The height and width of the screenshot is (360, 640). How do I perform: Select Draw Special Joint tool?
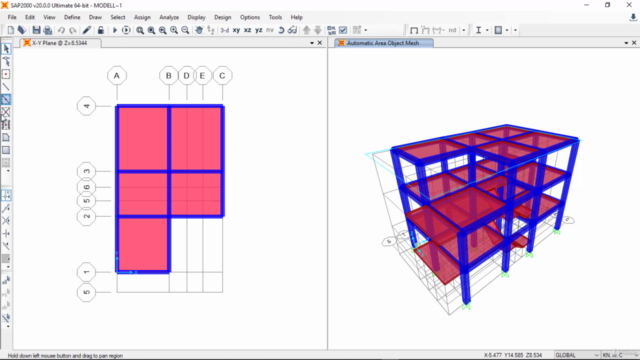[6, 74]
